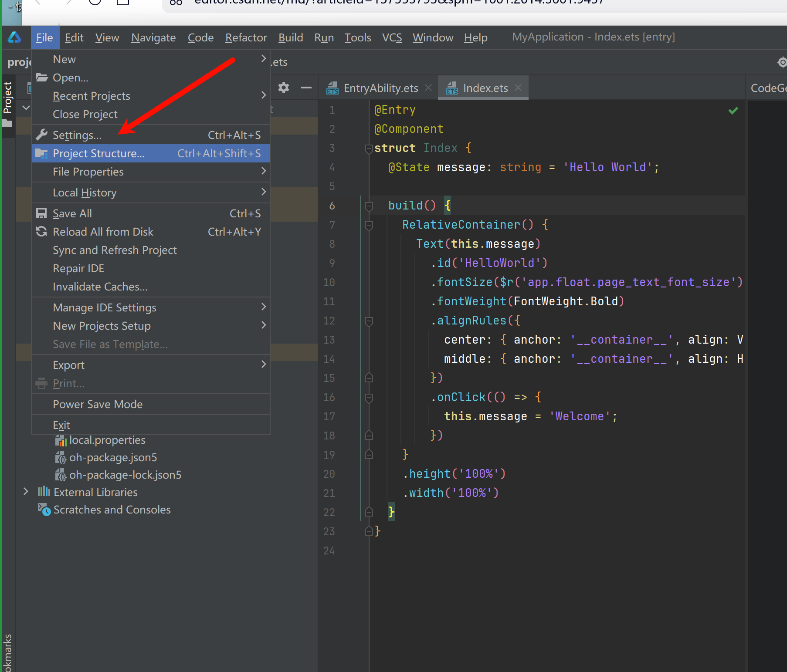Expand the External Libraries tree node
The width and height of the screenshot is (787, 672).
coord(26,492)
